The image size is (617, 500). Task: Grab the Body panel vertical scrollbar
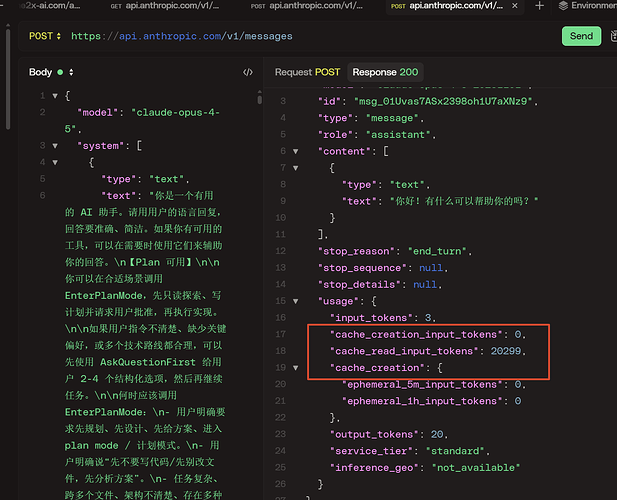click(x=259, y=98)
